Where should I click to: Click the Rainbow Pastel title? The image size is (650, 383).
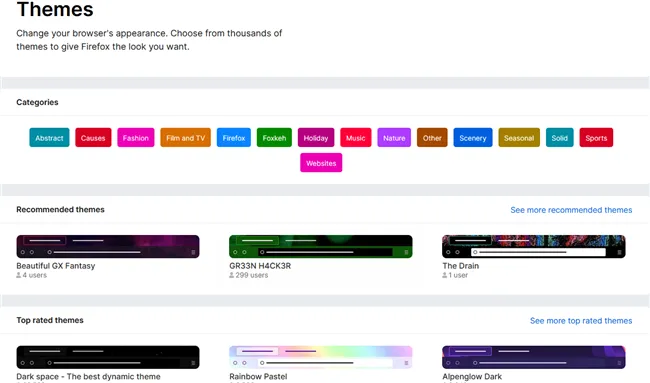tap(258, 376)
